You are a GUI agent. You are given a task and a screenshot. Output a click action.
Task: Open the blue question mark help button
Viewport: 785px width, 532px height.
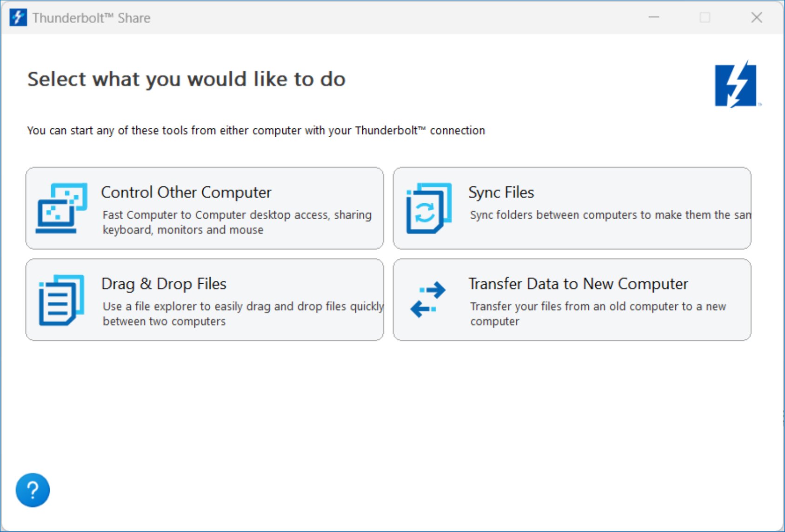click(x=33, y=490)
